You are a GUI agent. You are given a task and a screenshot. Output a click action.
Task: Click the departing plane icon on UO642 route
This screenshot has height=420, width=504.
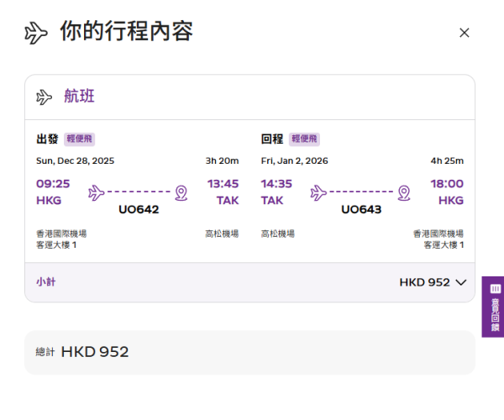coord(96,192)
